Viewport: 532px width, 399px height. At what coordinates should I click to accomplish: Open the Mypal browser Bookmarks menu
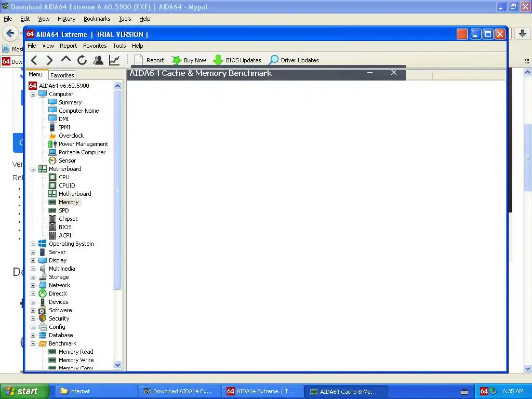[97, 19]
